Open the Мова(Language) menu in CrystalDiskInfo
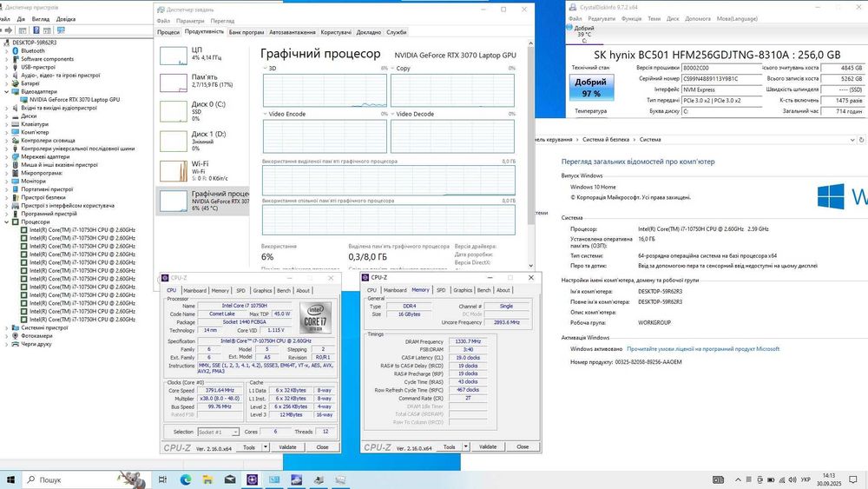 [737, 18]
